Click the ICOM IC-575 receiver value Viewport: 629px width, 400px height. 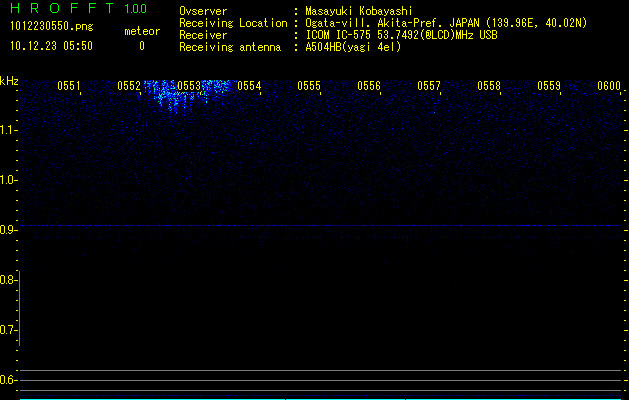tap(402, 35)
